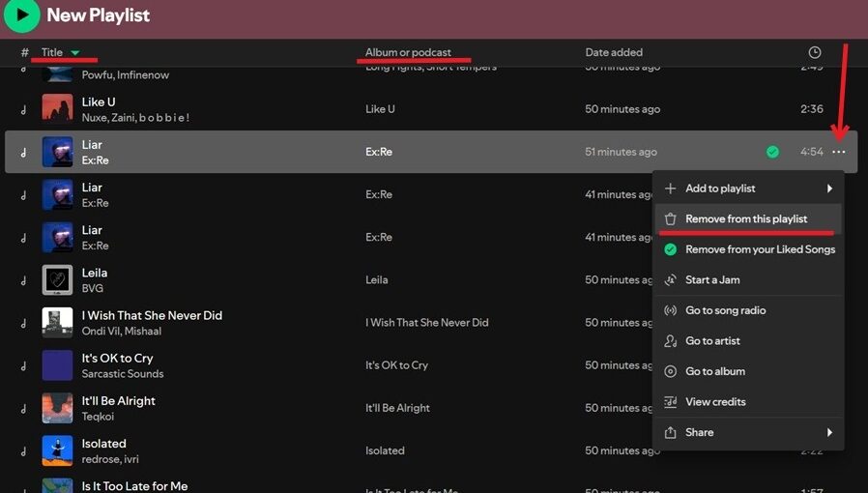The image size is (868, 493).
Task: Open artist BVG under Leila
Action: (93, 288)
